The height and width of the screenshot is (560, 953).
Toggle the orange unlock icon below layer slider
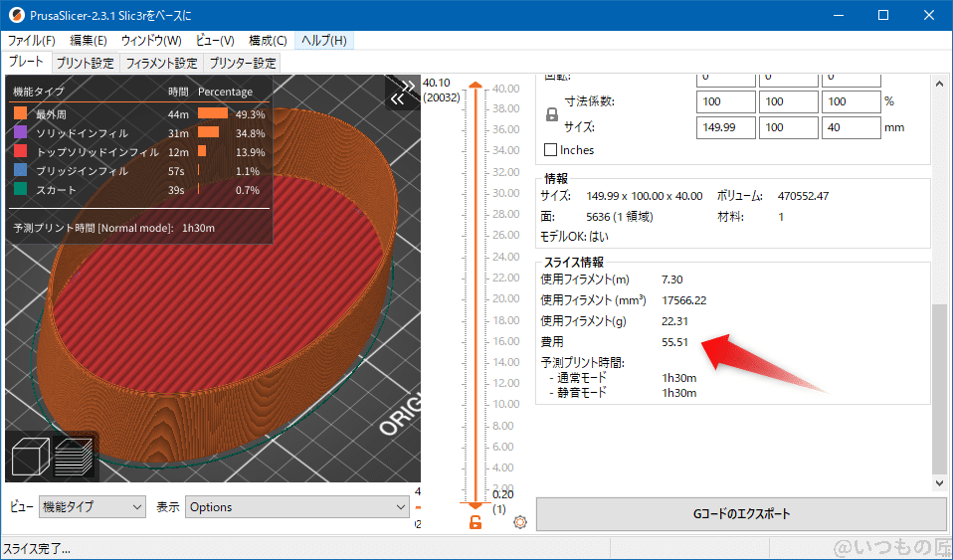(476, 522)
